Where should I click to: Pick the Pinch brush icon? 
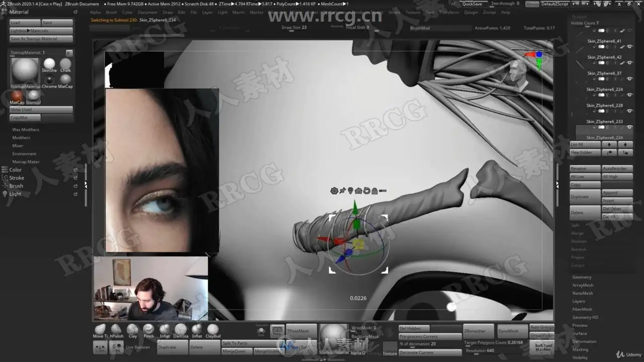[x=148, y=329]
